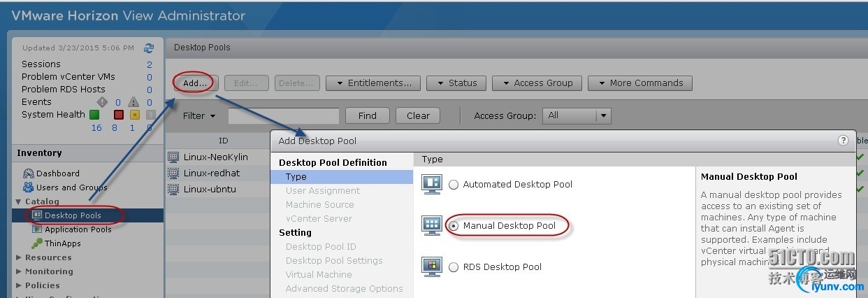The width and height of the screenshot is (868, 298).
Task: Click the Application Pools icon
Action: [38, 229]
